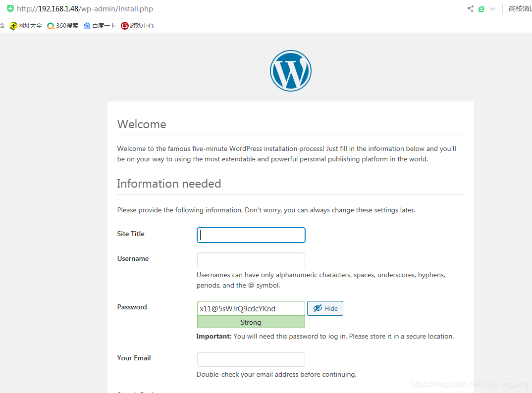Click the Your Email input field
The height and width of the screenshot is (393, 532).
point(251,359)
